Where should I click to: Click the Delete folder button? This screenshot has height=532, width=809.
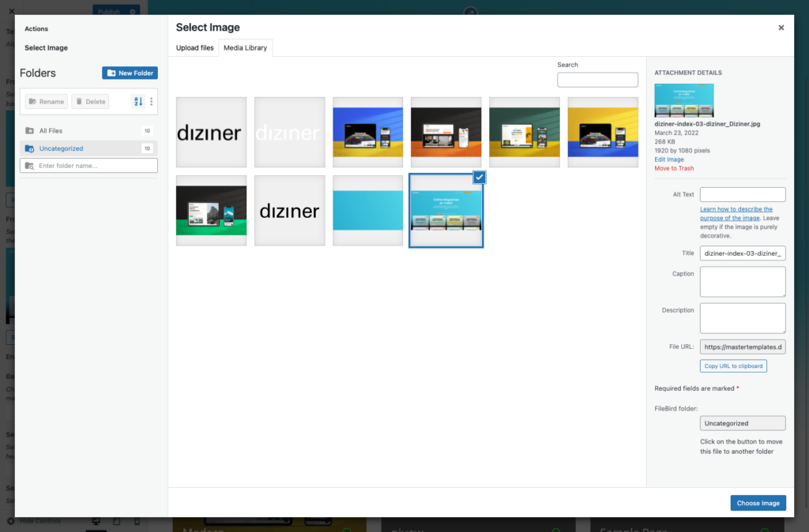(90, 102)
